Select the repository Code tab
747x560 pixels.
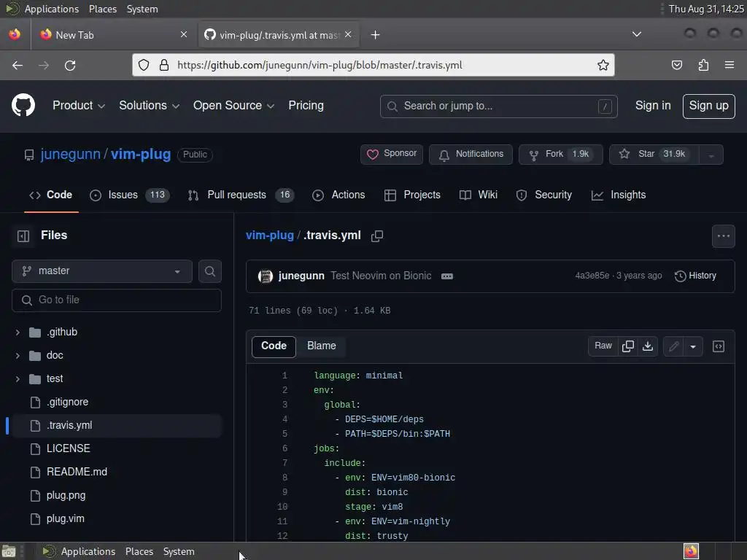51,195
